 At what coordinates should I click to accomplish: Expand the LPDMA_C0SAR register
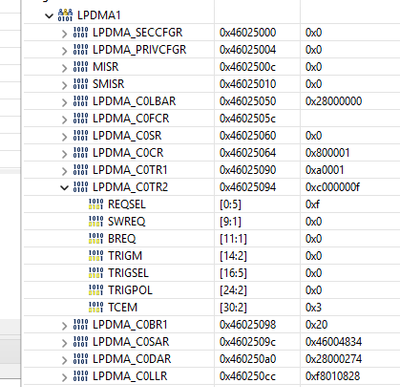pyautogui.click(x=64, y=343)
